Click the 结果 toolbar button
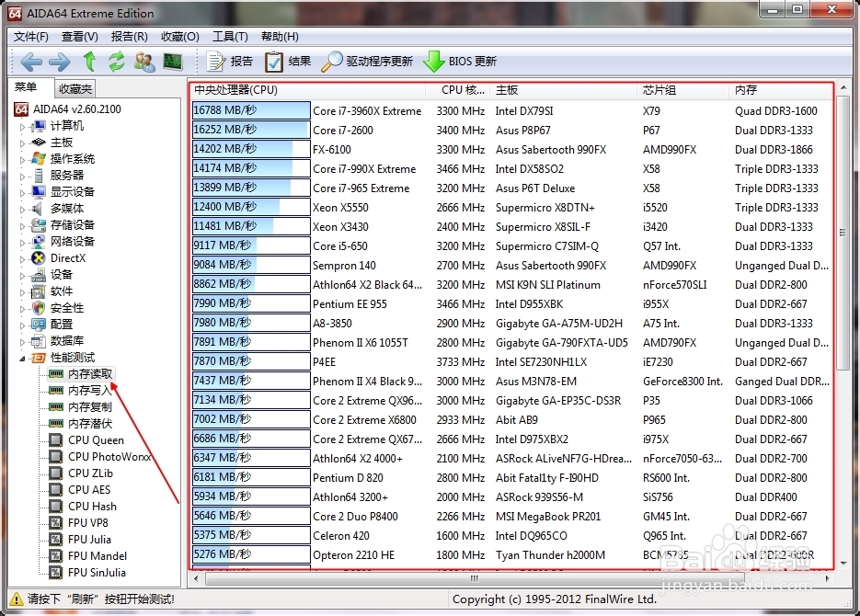Image resolution: width=860 pixels, height=616 pixels. pyautogui.click(x=287, y=62)
